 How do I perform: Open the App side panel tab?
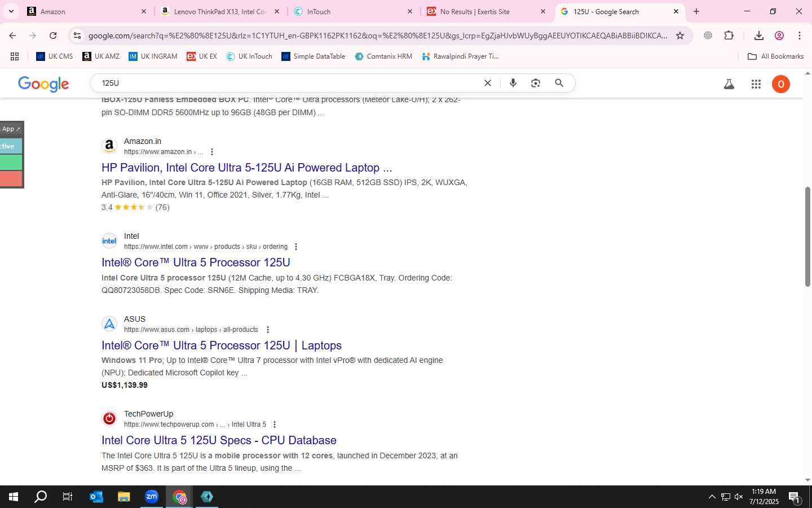click(x=11, y=129)
